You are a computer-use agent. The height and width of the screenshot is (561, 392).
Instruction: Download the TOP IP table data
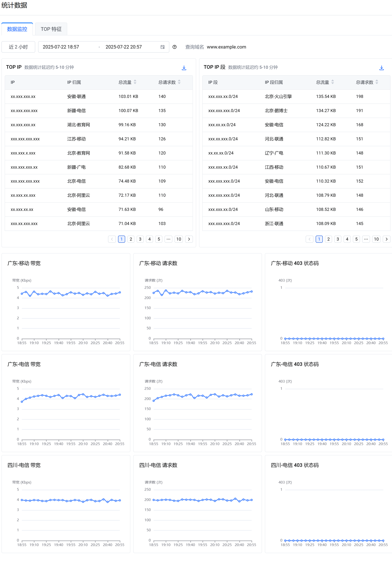click(x=184, y=68)
